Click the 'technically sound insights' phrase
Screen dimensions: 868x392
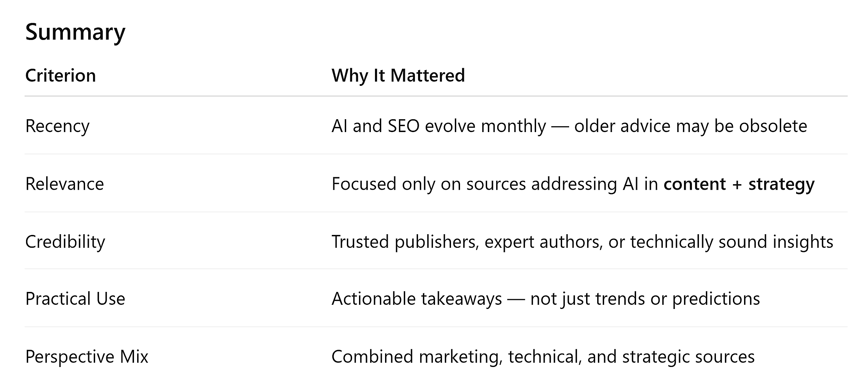[732, 242]
